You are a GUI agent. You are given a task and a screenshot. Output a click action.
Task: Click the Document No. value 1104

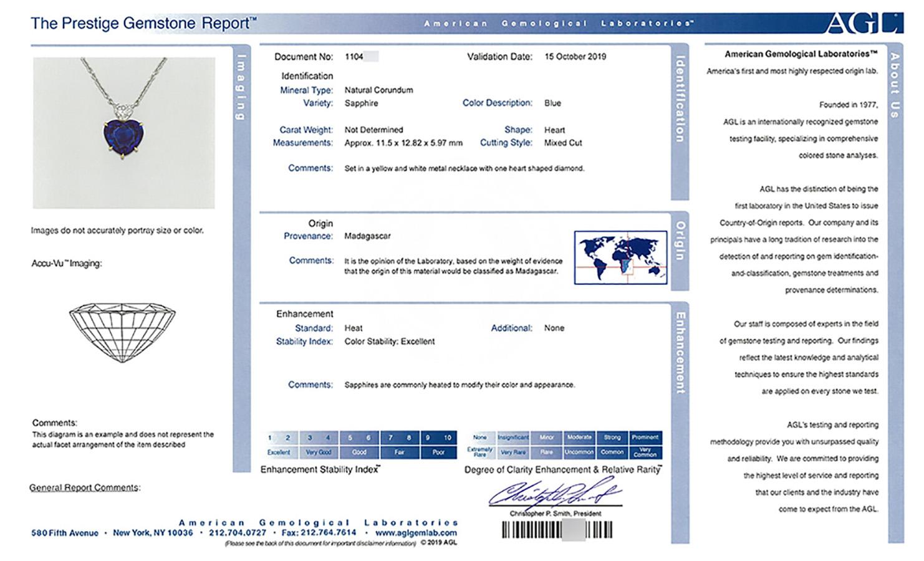click(x=354, y=57)
